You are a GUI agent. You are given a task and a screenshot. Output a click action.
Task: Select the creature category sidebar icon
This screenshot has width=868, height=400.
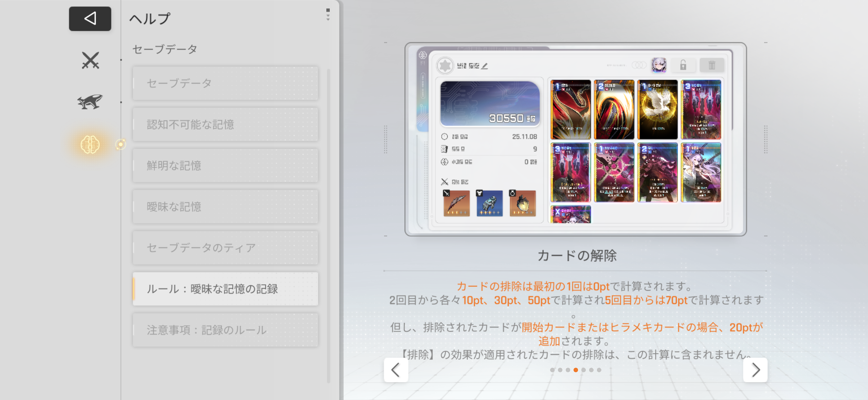point(90,102)
